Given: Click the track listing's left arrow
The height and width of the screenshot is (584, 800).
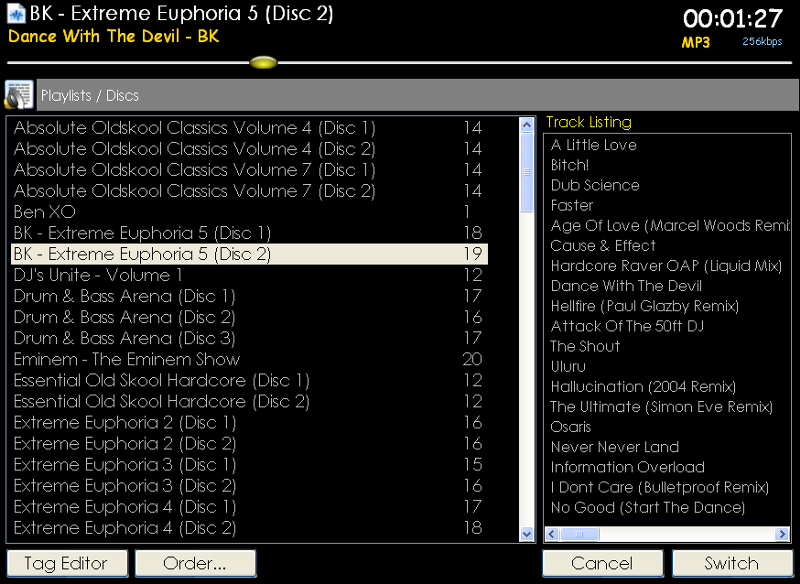Looking at the screenshot, I should pos(552,534).
